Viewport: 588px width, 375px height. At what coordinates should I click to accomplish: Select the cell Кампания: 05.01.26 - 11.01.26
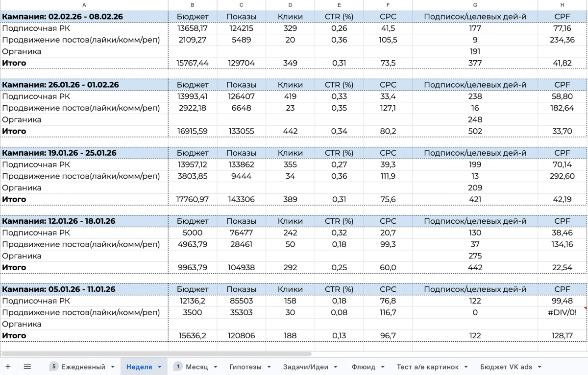[x=84, y=289]
